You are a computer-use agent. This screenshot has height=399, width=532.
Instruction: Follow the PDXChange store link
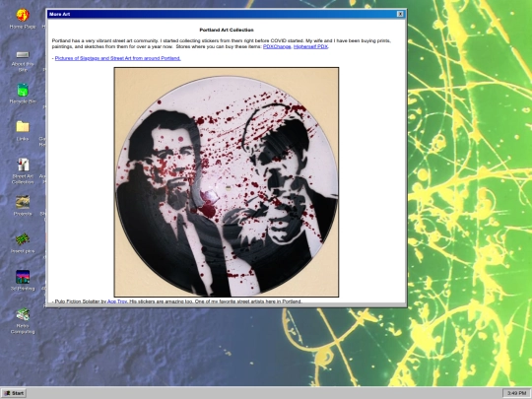point(277,47)
